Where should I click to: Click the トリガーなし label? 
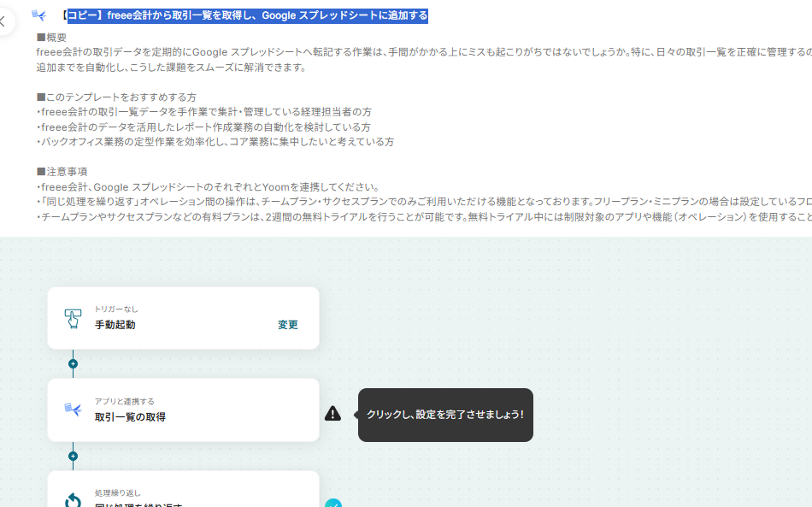pos(116,310)
